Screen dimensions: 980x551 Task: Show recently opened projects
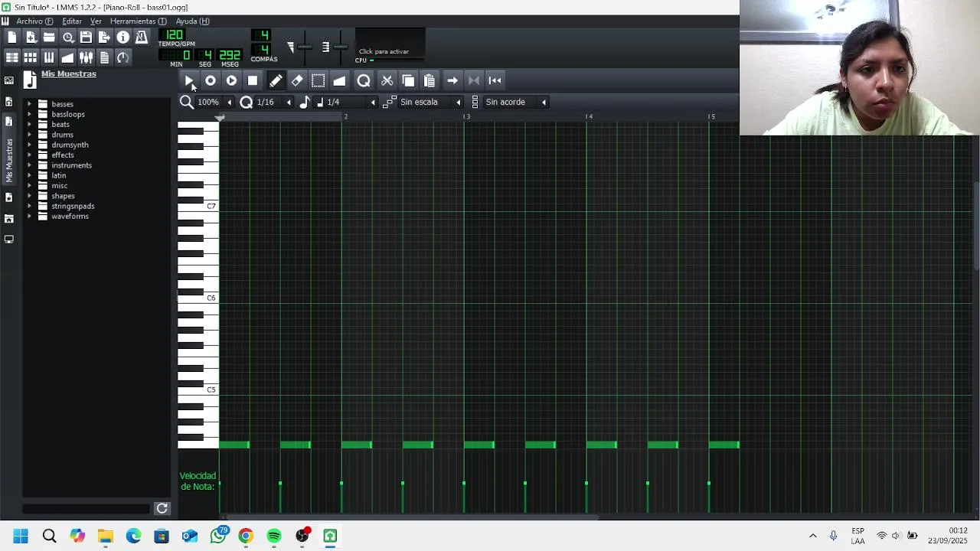pyautogui.click(x=67, y=37)
